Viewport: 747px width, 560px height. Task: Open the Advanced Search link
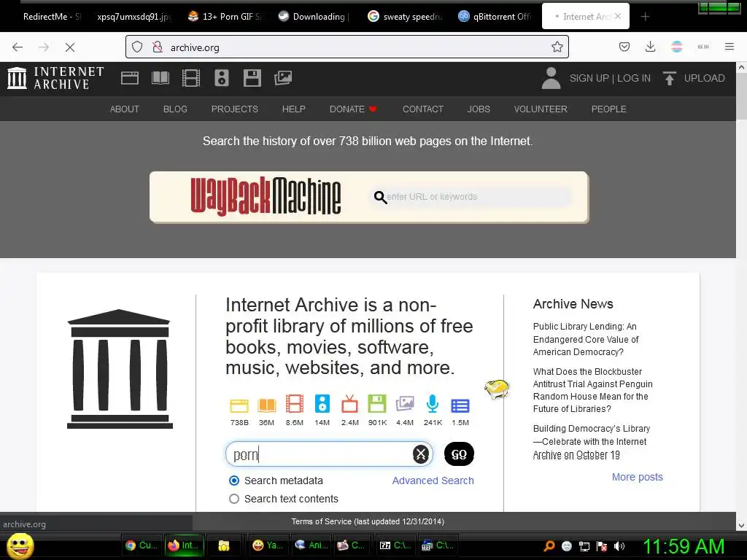(433, 481)
